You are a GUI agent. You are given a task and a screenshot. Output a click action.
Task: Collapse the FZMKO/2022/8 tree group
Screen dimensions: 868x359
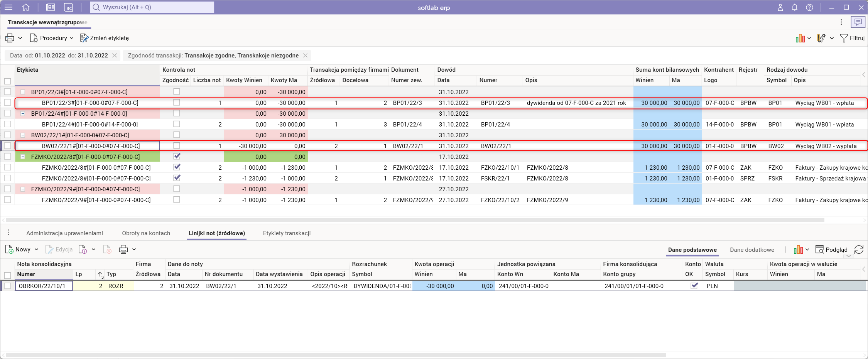(x=23, y=157)
